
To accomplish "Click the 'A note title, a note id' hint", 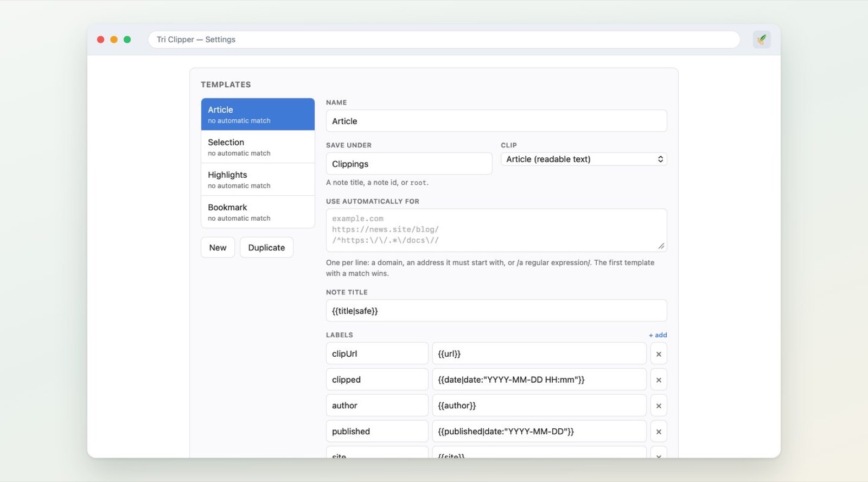I will [x=377, y=183].
